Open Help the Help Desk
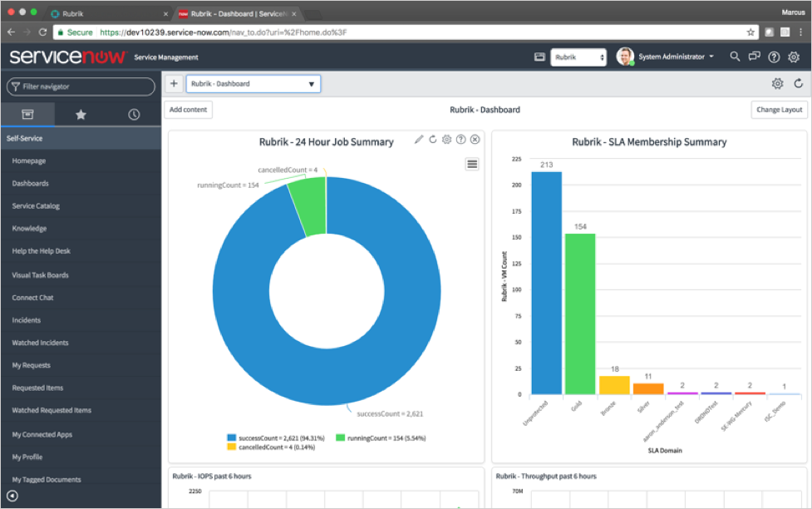The image size is (812, 509). pyautogui.click(x=42, y=251)
